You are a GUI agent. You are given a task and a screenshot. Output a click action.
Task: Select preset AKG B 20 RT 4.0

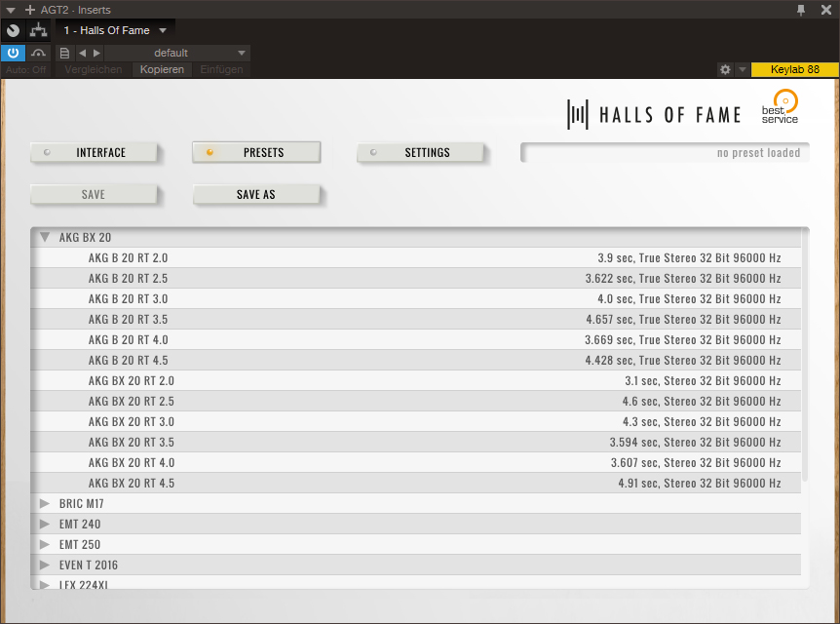tap(416, 339)
